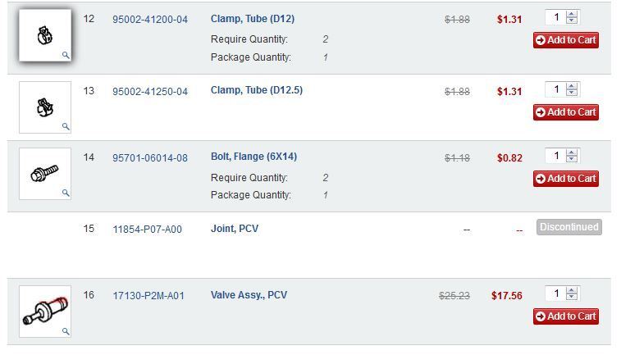Viewport: 621px width, 364px height.
Task: Open part number 95701-06014-08 link
Action: tap(150, 157)
